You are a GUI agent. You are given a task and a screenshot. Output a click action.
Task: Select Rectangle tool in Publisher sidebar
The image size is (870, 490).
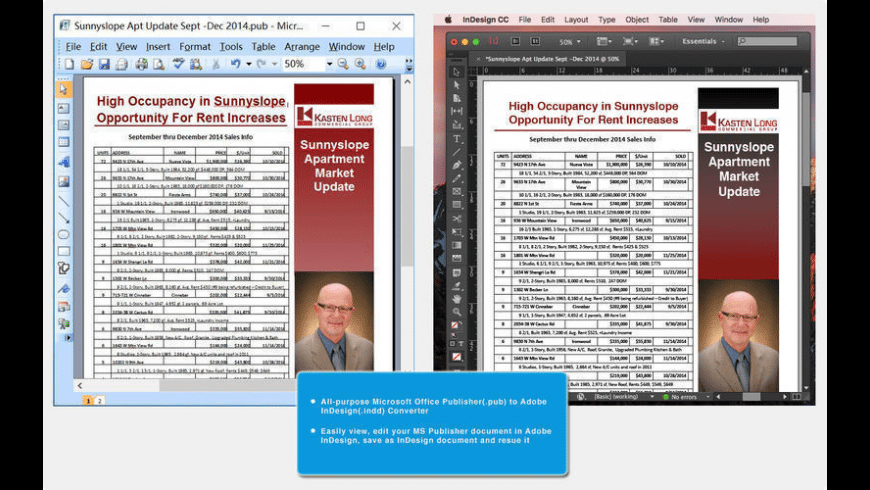pyautogui.click(x=64, y=251)
